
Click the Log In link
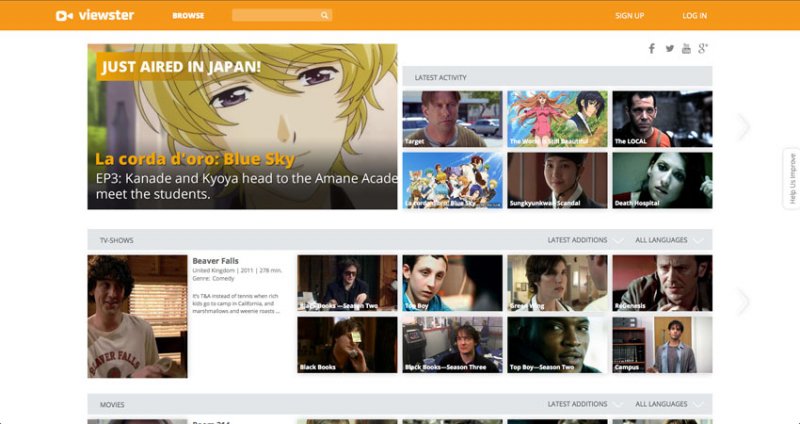click(x=694, y=16)
